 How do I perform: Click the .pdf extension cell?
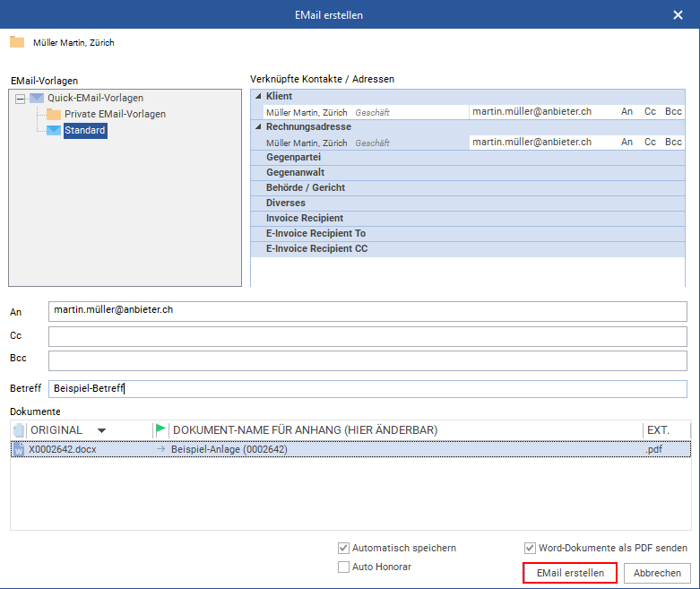coord(653,449)
